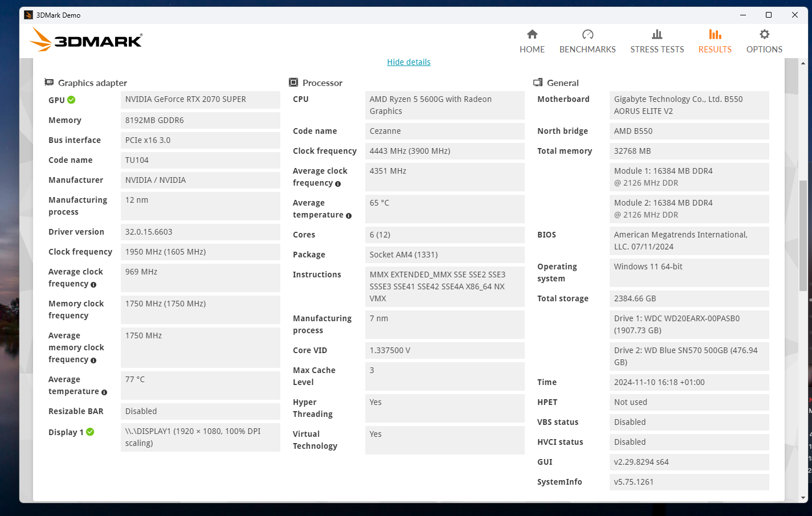Click the 1950 MHz (1605 MHz) clock frequency
The image size is (812, 516).
point(201,252)
